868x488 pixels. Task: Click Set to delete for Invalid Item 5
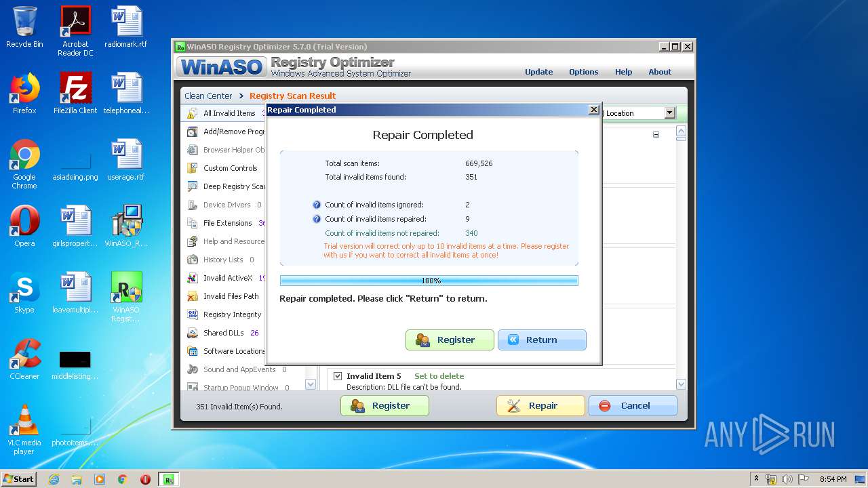439,376
